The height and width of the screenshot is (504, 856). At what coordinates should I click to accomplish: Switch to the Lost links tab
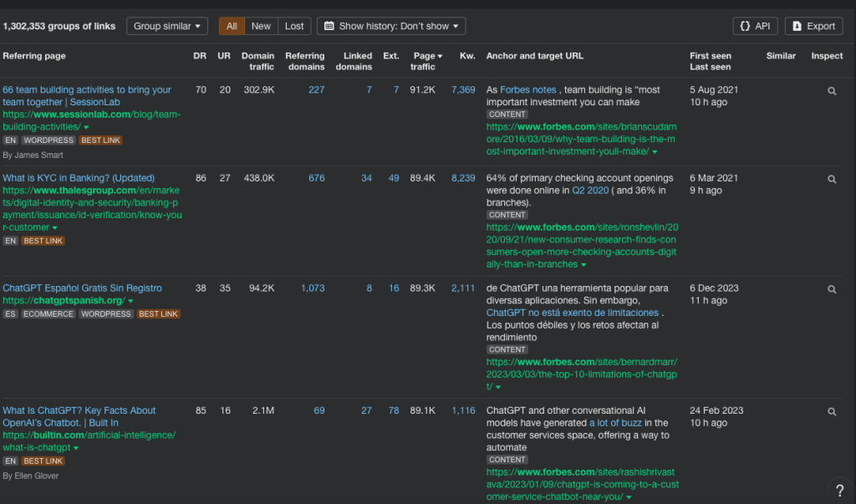(294, 26)
